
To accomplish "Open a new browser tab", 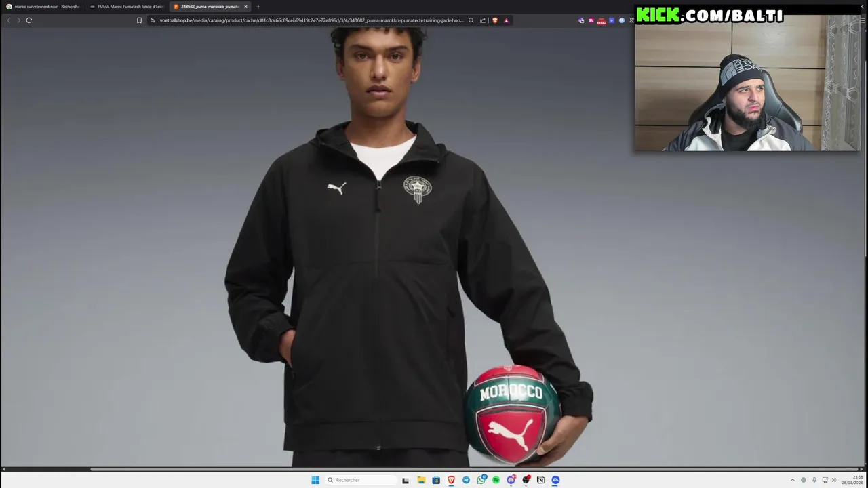I will click(x=258, y=7).
